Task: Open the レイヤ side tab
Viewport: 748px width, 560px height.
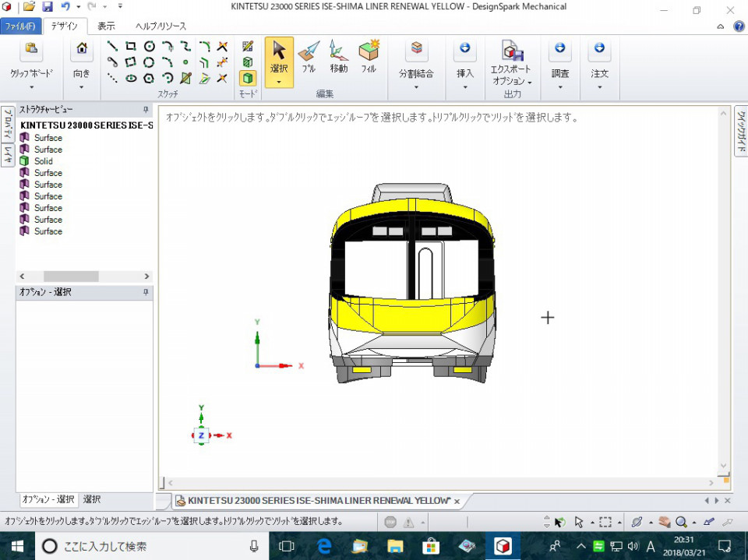Action: point(8,154)
